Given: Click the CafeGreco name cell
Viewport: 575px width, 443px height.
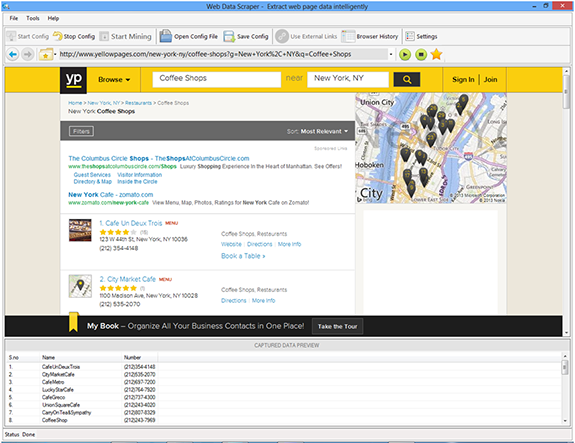Looking at the screenshot, I should point(54,397).
